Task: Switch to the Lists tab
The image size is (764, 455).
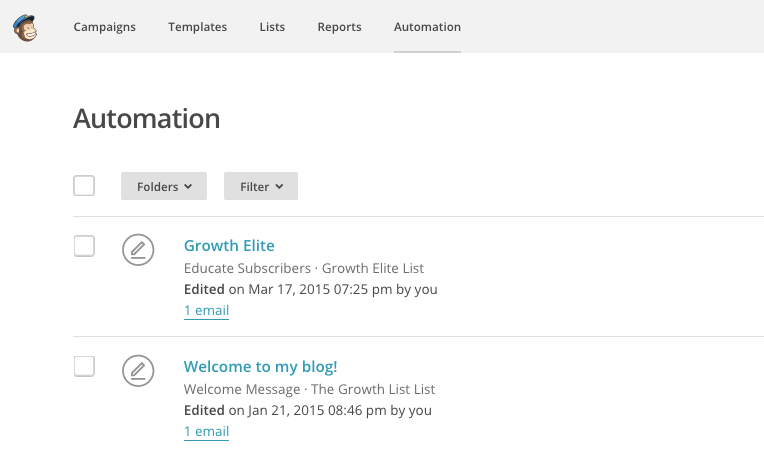Action: pyautogui.click(x=272, y=27)
